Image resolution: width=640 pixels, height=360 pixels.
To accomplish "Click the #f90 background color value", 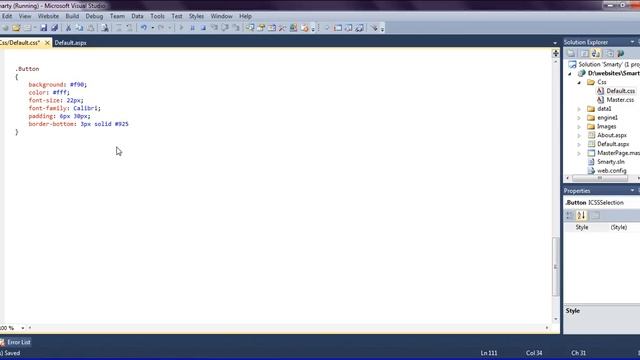I will coord(78,84).
